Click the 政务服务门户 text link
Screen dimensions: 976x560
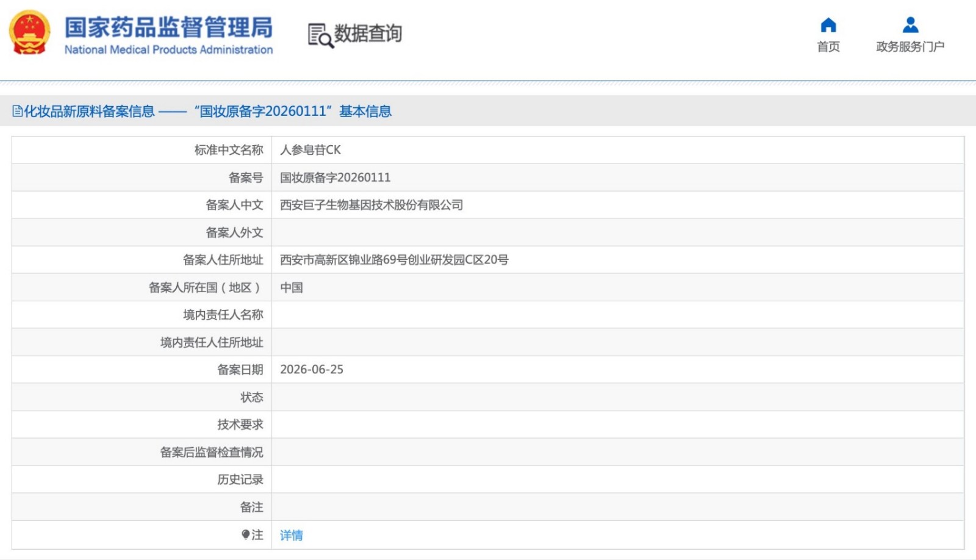[x=910, y=46]
